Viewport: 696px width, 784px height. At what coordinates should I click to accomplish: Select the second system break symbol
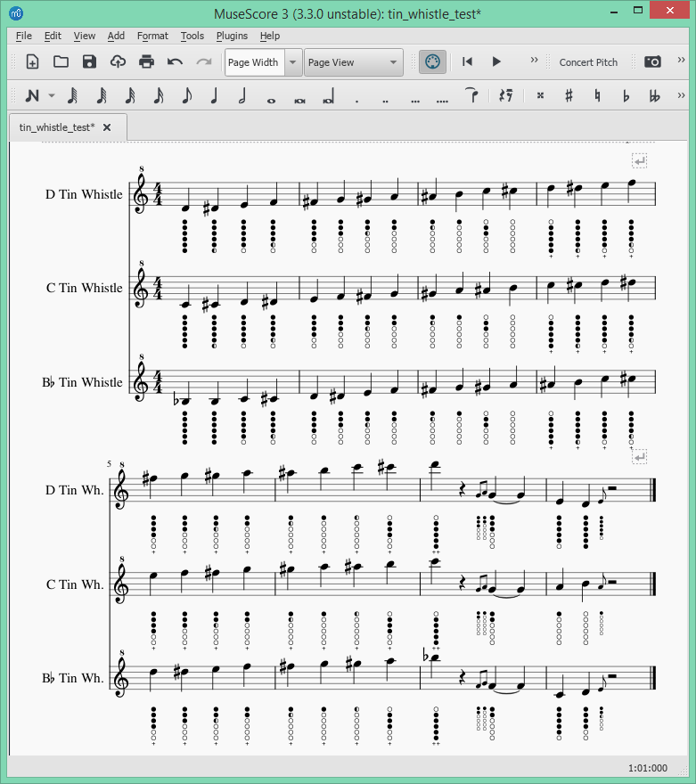click(640, 456)
